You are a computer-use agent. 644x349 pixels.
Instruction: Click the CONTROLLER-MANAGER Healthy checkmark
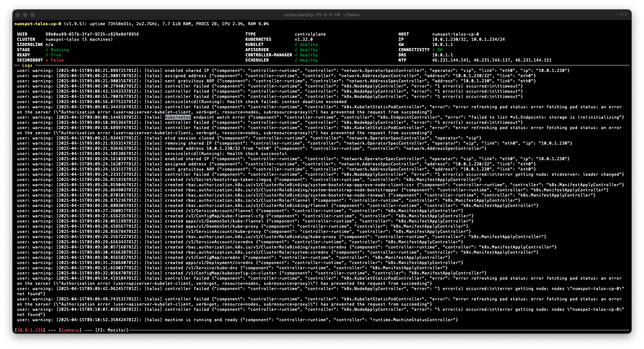point(296,55)
